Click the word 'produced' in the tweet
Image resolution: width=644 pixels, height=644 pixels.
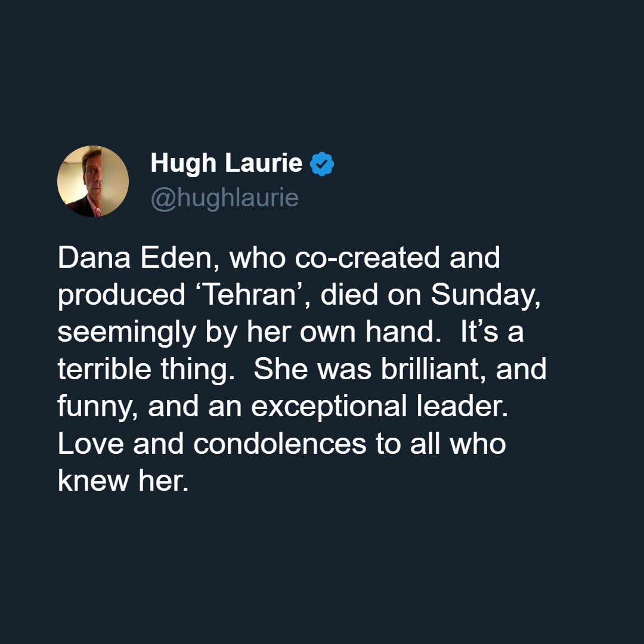click(x=122, y=295)
